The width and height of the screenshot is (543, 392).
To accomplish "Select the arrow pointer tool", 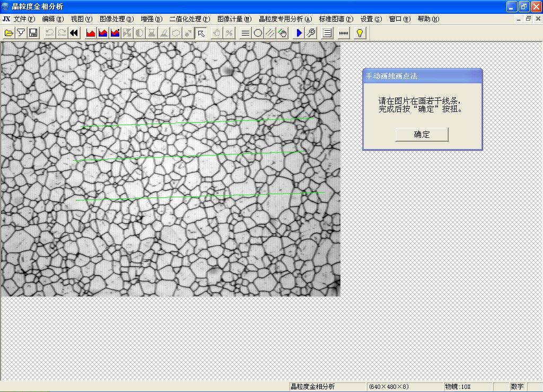I will point(201,33).
